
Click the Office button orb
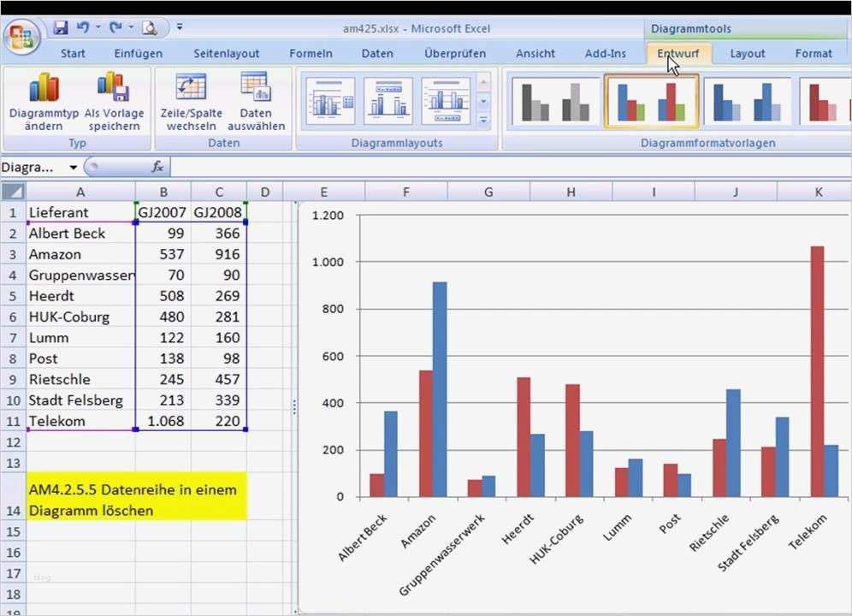(x=21, y=37)
